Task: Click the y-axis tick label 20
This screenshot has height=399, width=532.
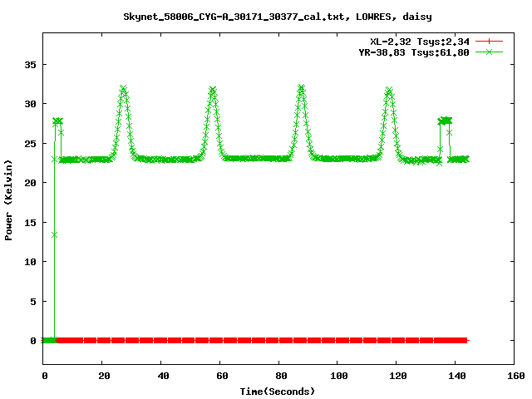Action: [x=30, y=183]
